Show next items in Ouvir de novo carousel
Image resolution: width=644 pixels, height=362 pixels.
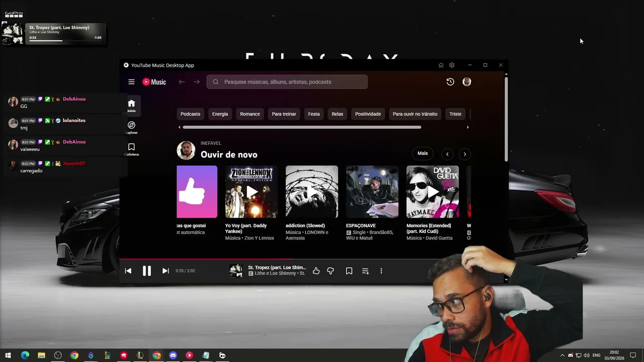[464, 154]
